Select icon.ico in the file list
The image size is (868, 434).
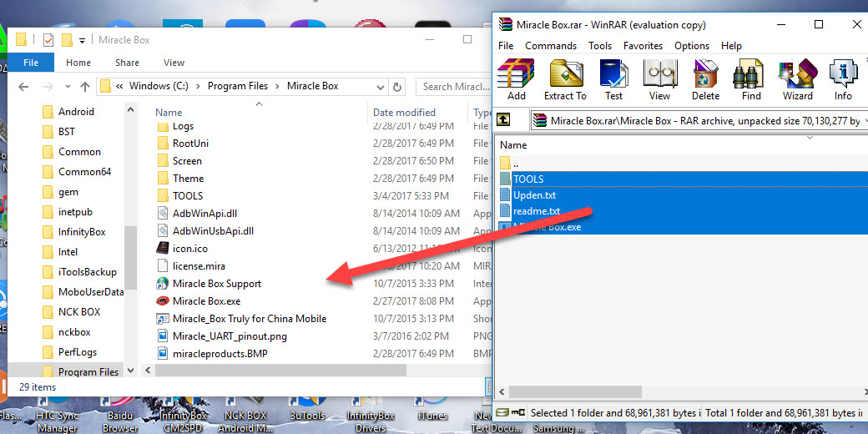(x=182, y=249)
